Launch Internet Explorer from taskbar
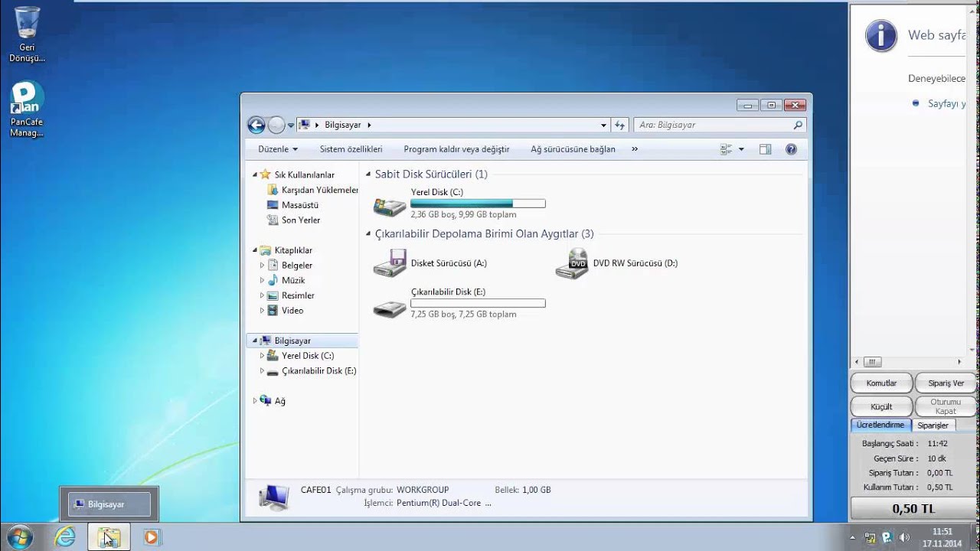This screenshot has width=980, height=551. pyautogui.click(x=65, y=537)
